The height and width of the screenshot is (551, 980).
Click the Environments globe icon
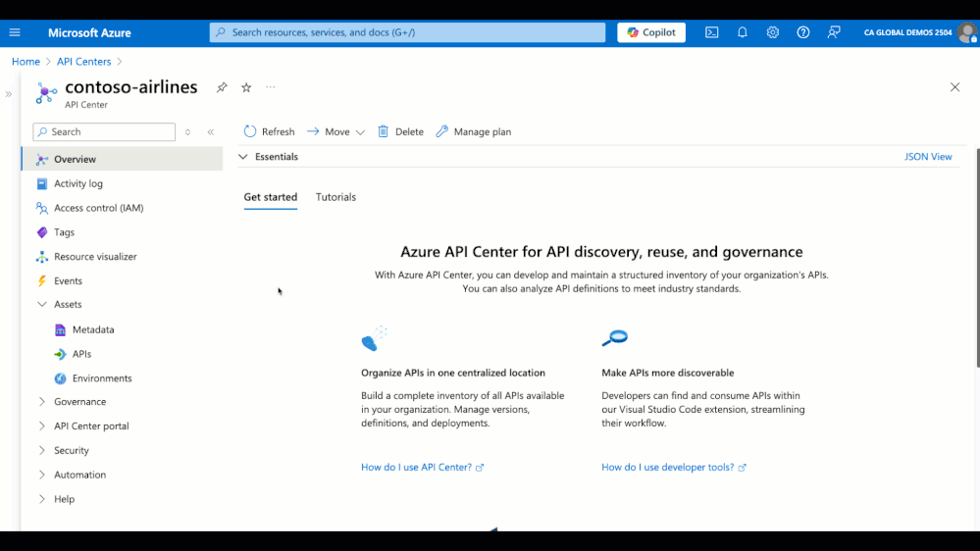tap(60, 378)
